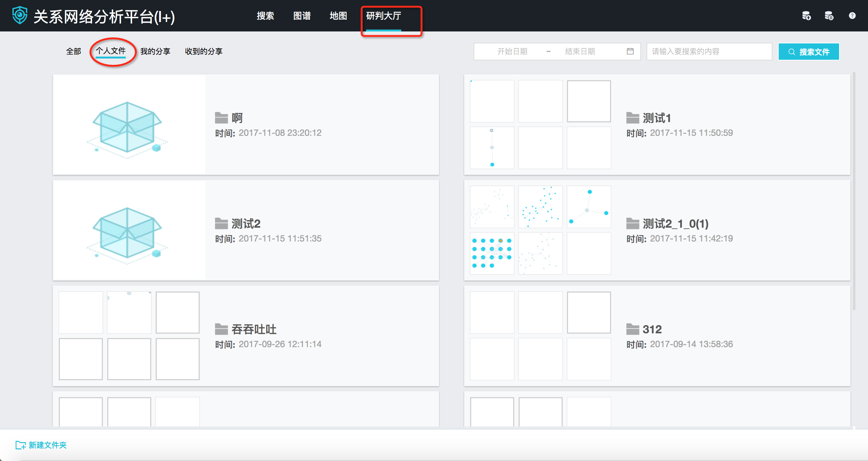
Task: Select the 研判大厅 nav tab
Action: pyautogui.click(x=383, y=16)
